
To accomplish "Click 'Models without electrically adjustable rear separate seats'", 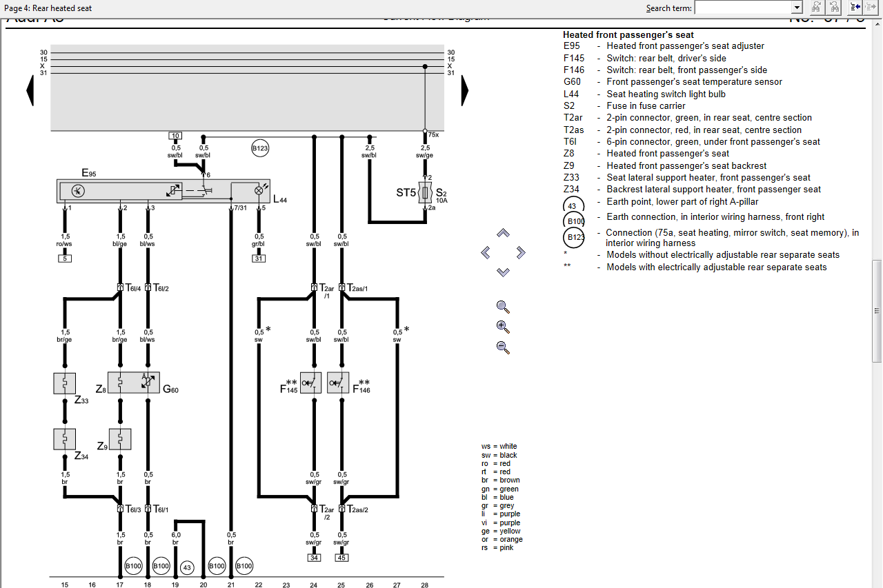I will tap(723, 255).
